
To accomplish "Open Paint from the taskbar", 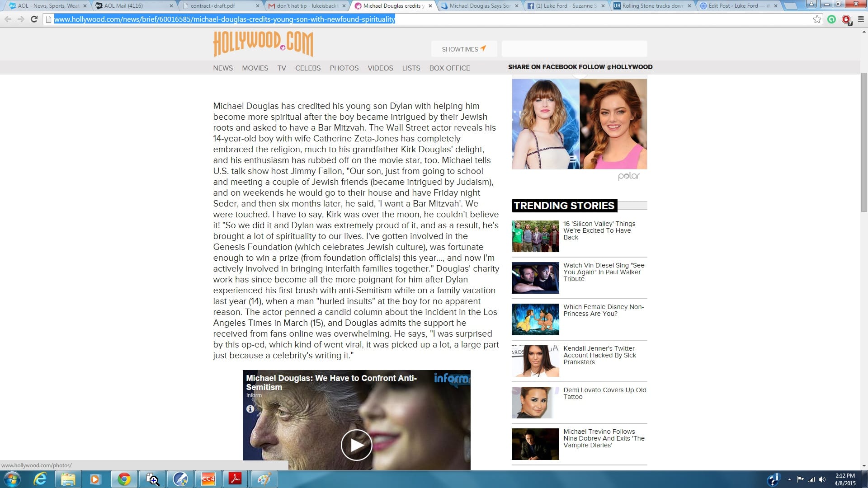I will [x=264, y=479].
